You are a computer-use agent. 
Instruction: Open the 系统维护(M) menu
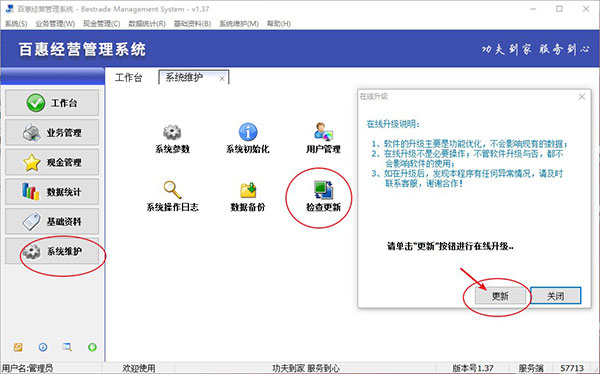pyautogui.click(x=239, y=24)
